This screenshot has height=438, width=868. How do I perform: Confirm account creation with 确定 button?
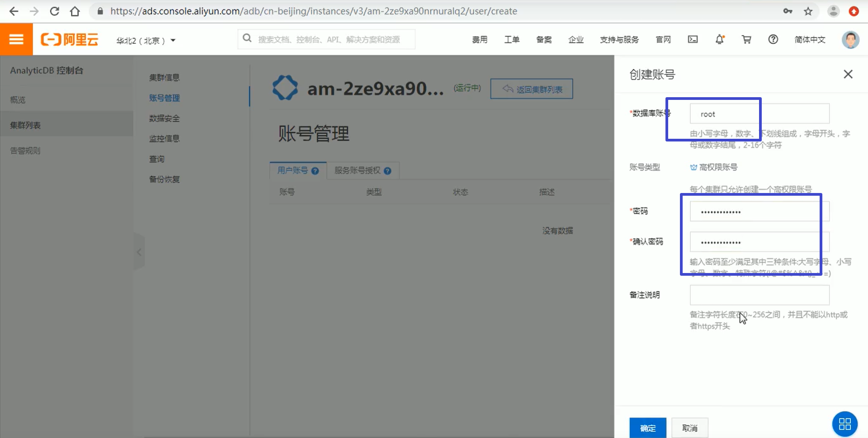pyautogui.click(x=647, y=428)
